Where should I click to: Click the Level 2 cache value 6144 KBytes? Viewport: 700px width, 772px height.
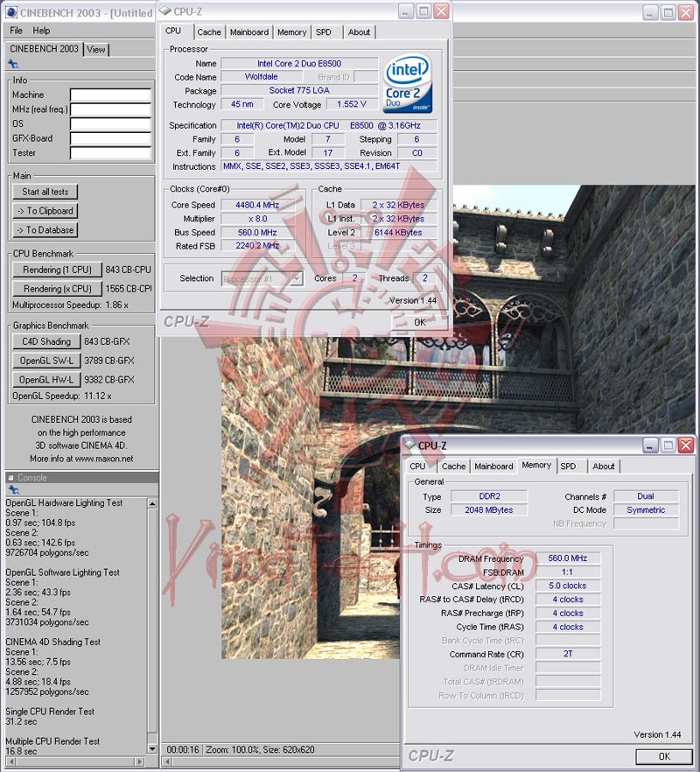pos(398,233)
